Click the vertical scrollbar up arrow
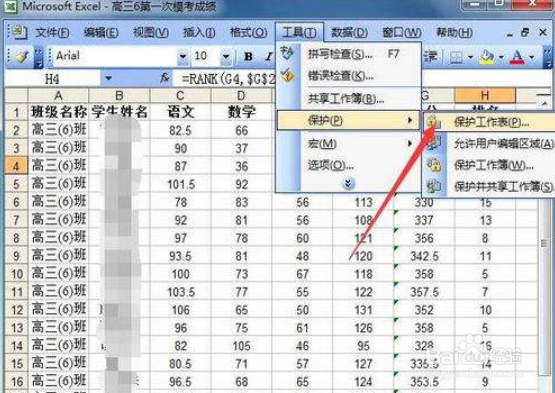 tap(544, 103)
